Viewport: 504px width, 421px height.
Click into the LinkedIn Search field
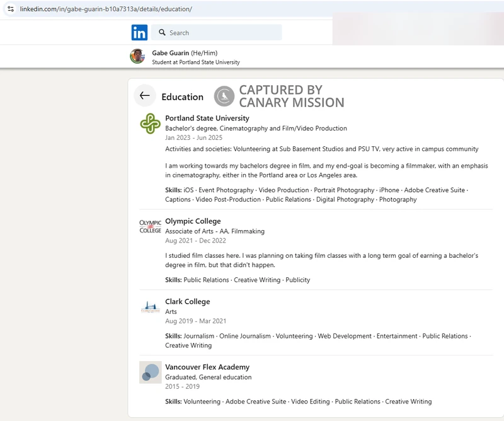pyautogui.click(x=216, y=33)
